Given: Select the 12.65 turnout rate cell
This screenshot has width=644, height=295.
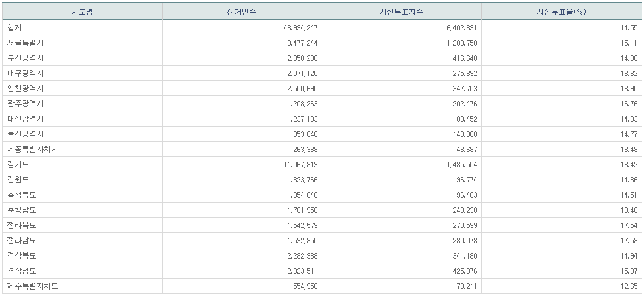Looking at the screenshot, I should tap(628, 286).
